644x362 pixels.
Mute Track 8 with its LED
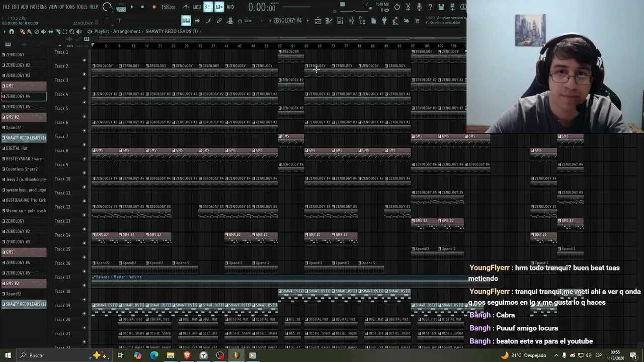pyautogui.click(x=84, y=159)
